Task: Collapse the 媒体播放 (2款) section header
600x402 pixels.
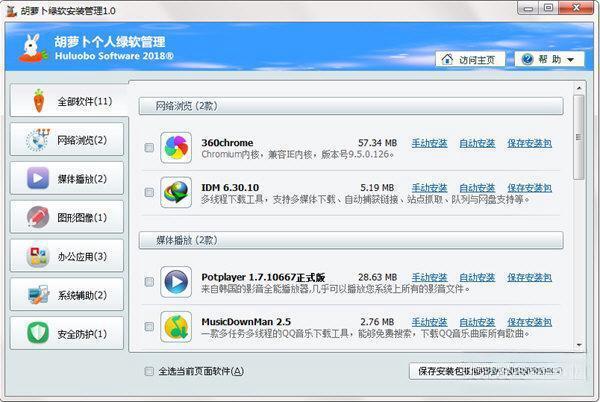Action: click(x=351, y=240)
